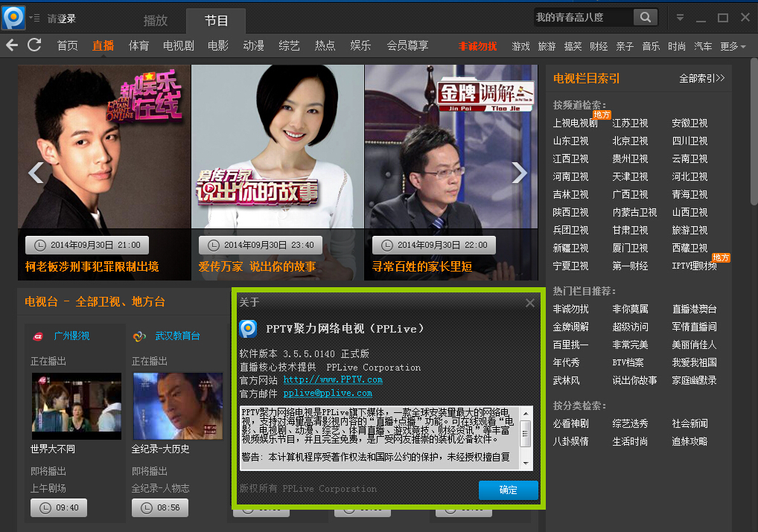Open category 必看神剧

pyautogui.click(x=570, y=424)
